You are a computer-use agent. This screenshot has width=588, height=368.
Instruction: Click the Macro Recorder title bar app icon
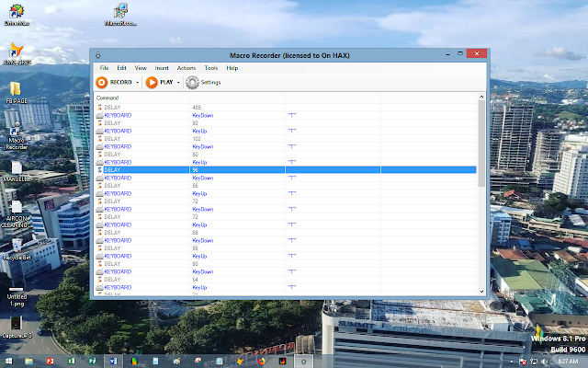pos(98,55)
